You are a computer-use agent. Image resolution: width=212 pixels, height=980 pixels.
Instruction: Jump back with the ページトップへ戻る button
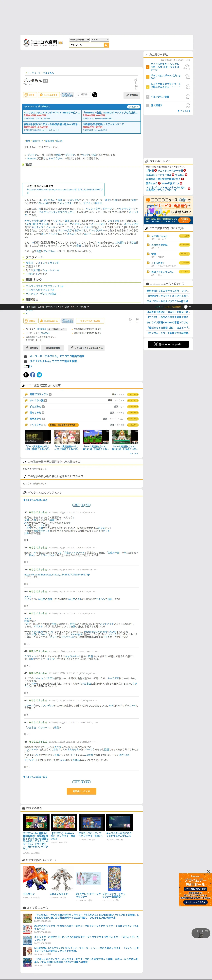[x=201, y=933]
